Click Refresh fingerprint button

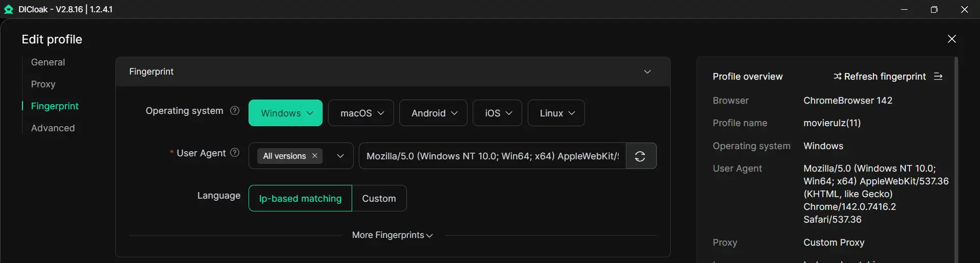click(x=879, y=77)
